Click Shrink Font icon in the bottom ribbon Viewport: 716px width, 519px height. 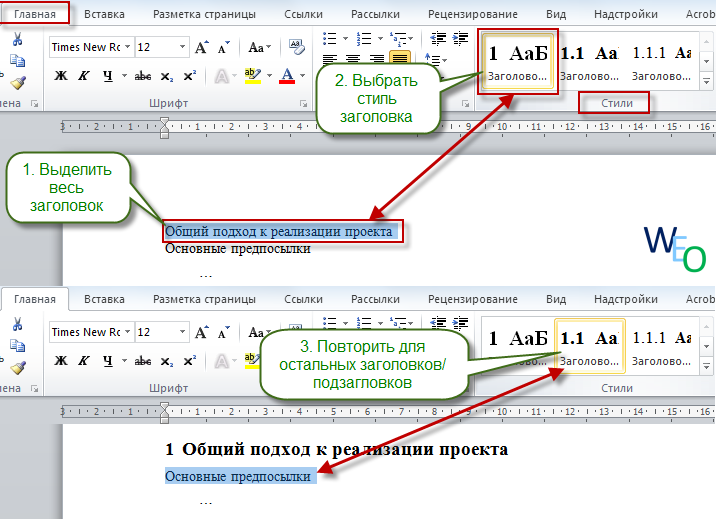coord(223,332)
